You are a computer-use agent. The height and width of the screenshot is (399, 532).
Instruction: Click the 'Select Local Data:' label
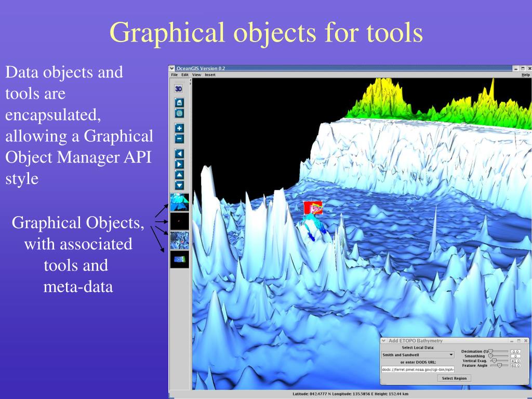click(x=418, y=348)
